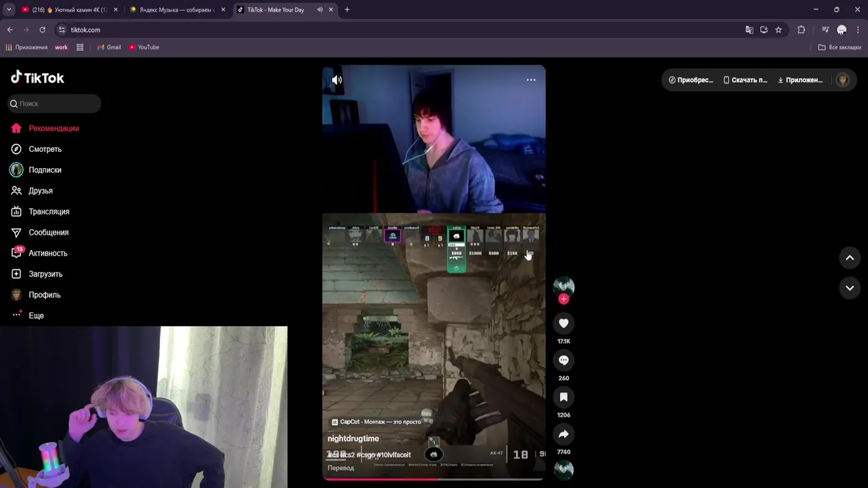Viewport: 868px width, 488px height.
Task: Open nightdrugtime author profile
Action: (x=353, y=439)
